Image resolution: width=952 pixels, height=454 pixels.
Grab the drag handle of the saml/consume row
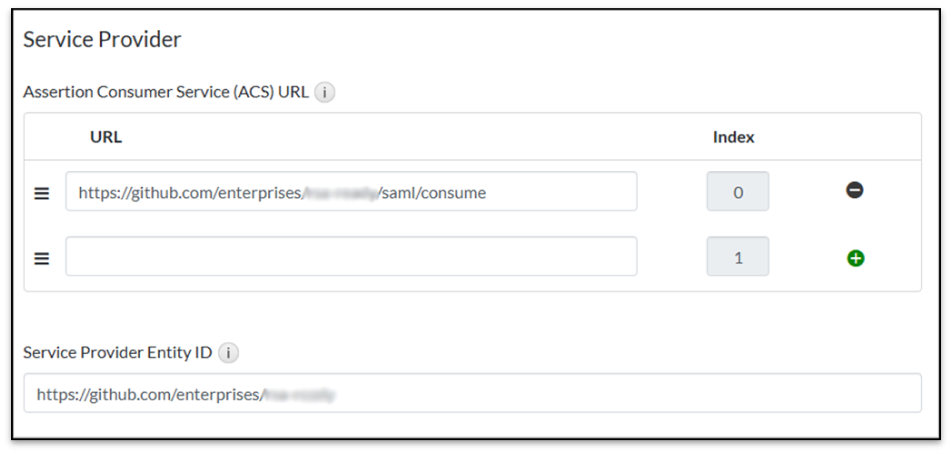click(42, 193)
